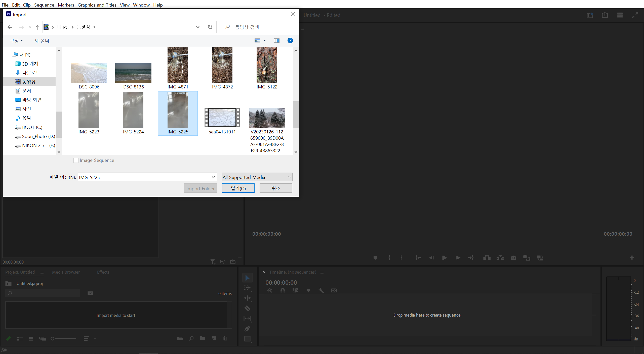Click the Lift button
This screenshot has height=354, width=644.
487,258
